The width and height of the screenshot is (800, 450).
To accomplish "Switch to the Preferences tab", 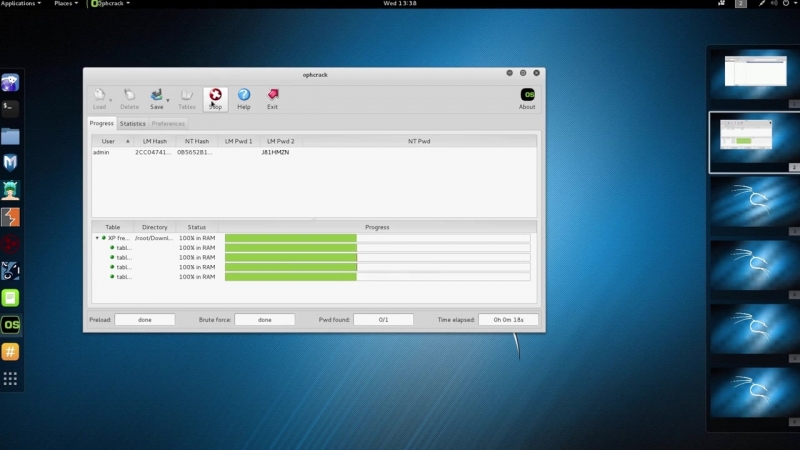I will [168, 123].
